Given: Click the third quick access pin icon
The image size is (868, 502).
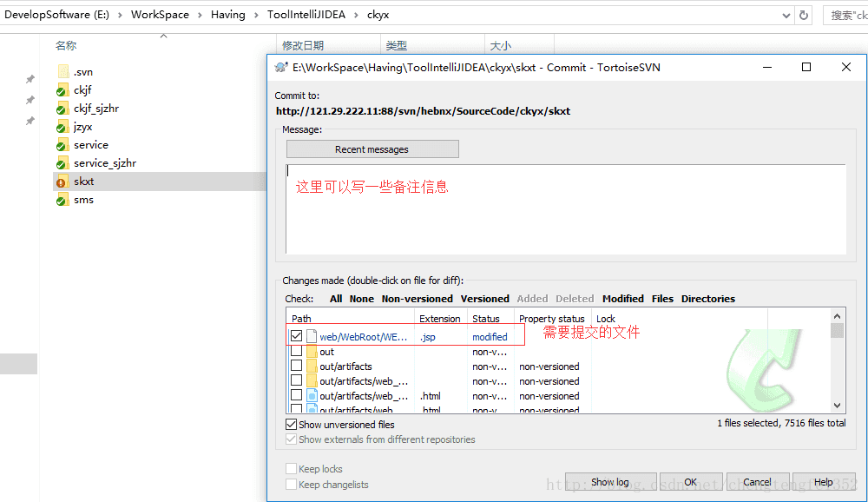Looking at the screenshot, I should [30, 120].
